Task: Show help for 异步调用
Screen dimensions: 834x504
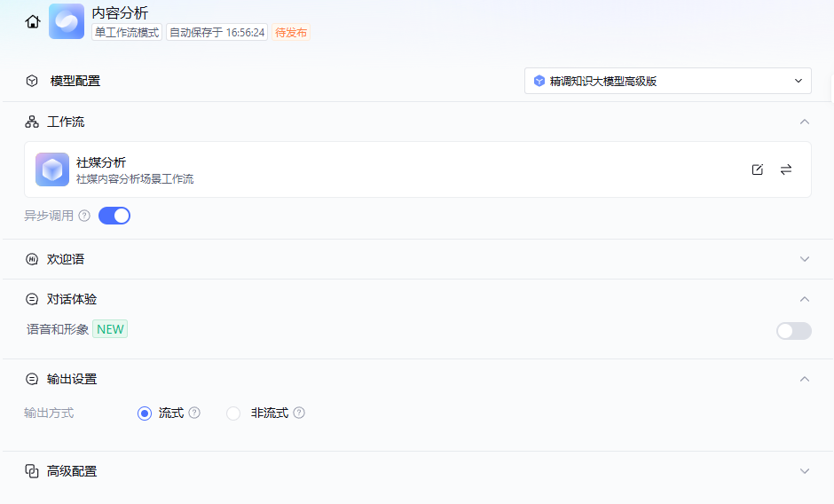Action: (x=84, y=216)
